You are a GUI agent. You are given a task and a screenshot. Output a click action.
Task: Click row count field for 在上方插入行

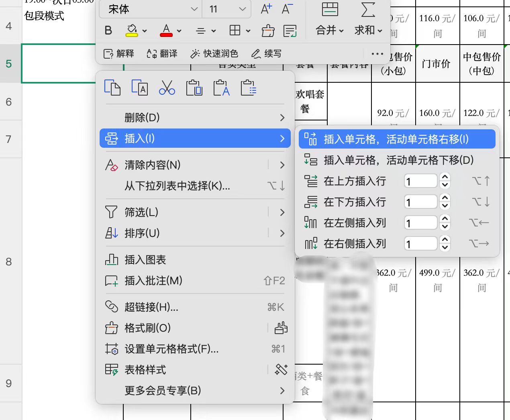point(420,181)
